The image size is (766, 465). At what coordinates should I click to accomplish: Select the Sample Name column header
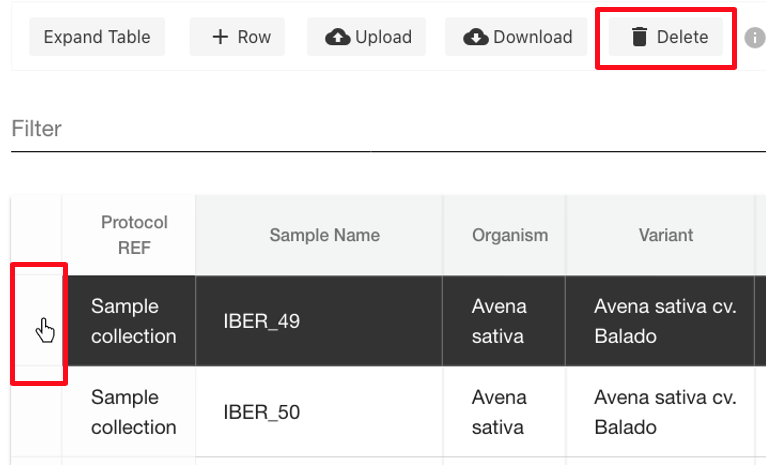[x=319, y=235]
